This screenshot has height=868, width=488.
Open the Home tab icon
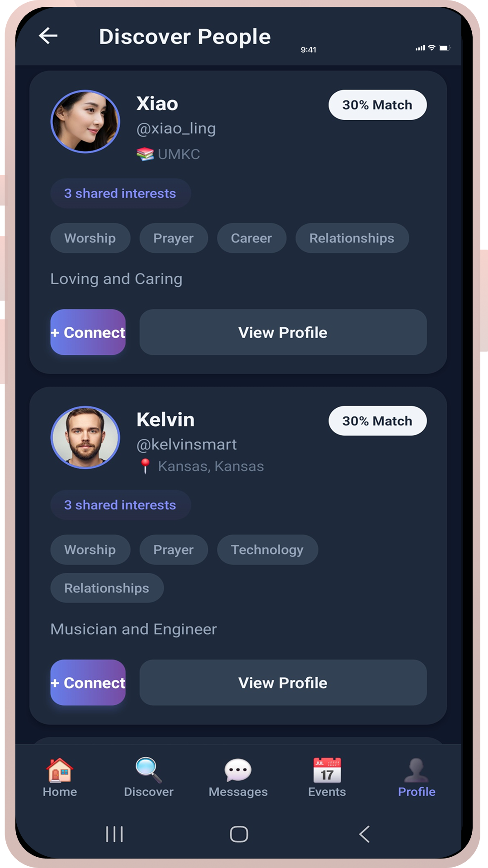pos(60,770)
